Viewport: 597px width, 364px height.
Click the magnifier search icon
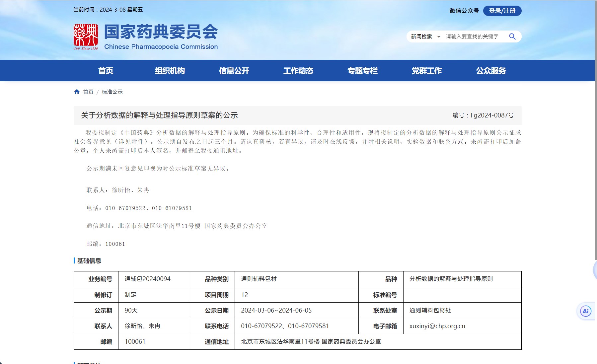coord(512,36)
